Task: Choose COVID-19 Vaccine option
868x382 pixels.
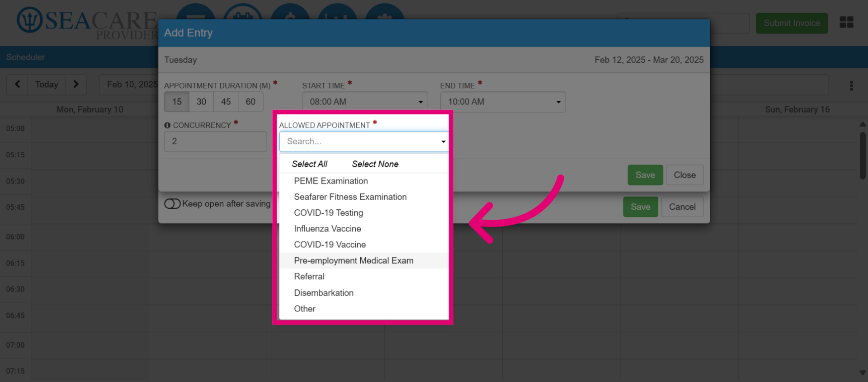Action: (364, 245)
